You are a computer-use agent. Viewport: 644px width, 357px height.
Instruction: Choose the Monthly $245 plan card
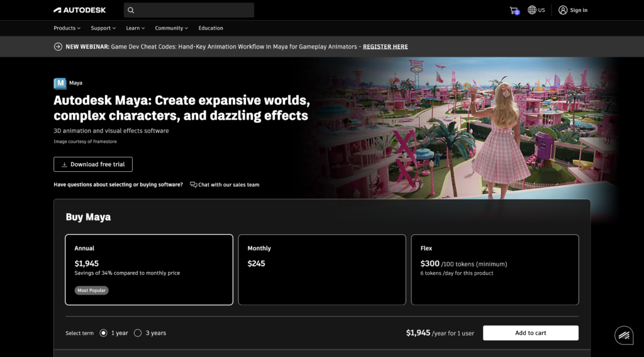pos(322,269)
